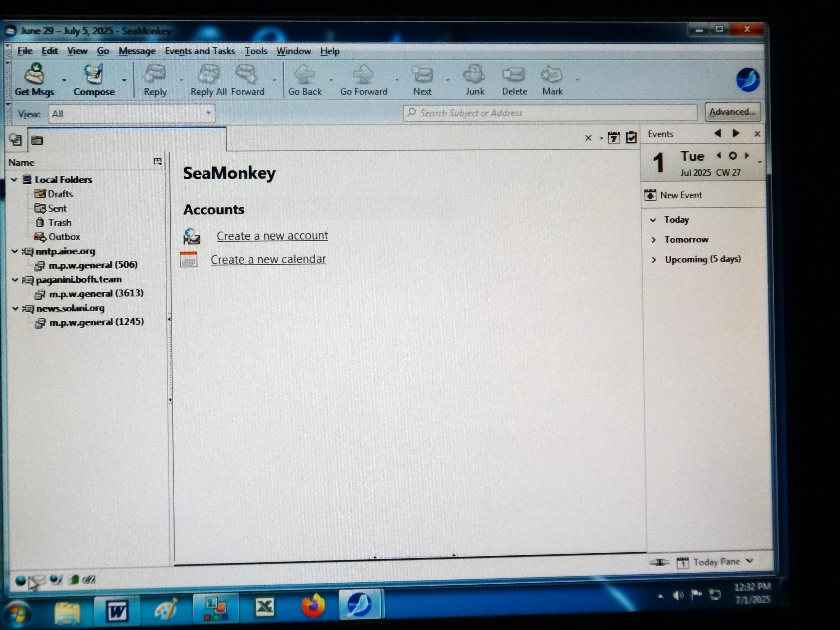This screenshot has height=630, width=840.
Task: Click the Search Subject or Address field
Action: pos(550,113)
